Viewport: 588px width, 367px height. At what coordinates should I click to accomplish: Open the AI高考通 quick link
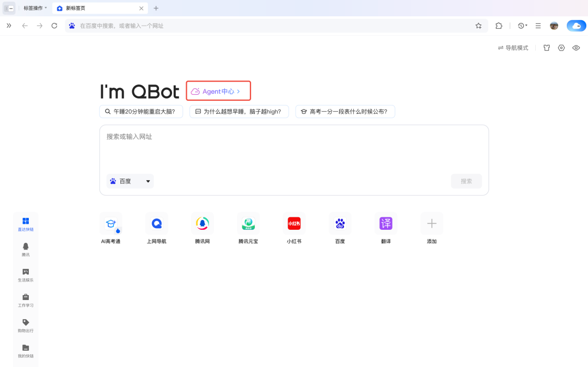coord(111,227)
